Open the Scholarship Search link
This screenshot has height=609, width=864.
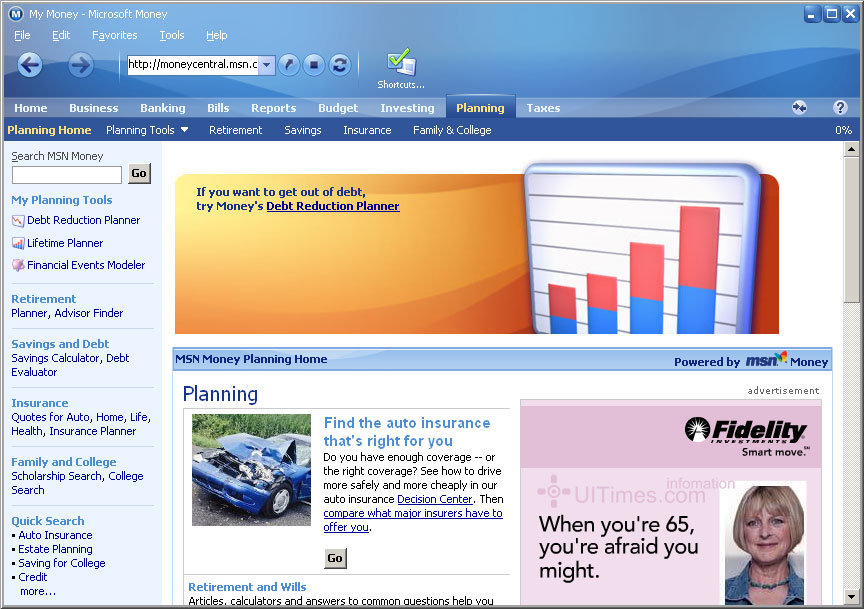(x=56, y=476)
